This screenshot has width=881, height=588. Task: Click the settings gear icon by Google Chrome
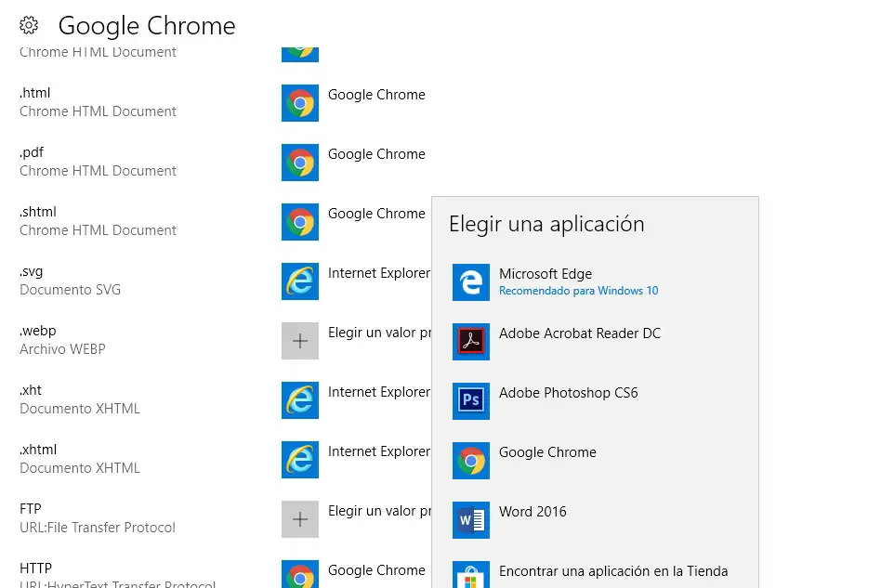tap(29, 26)
